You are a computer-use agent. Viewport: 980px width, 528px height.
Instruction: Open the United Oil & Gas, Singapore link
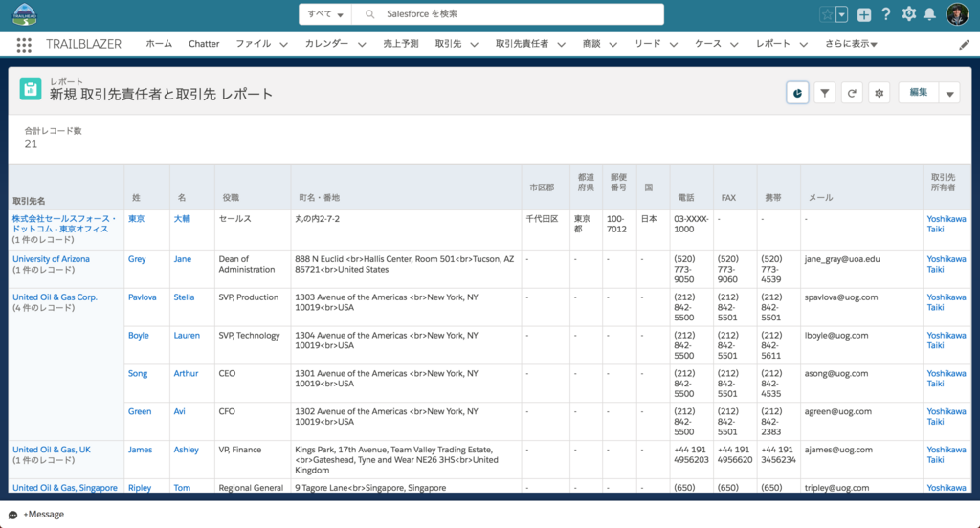tap(65, 488)
